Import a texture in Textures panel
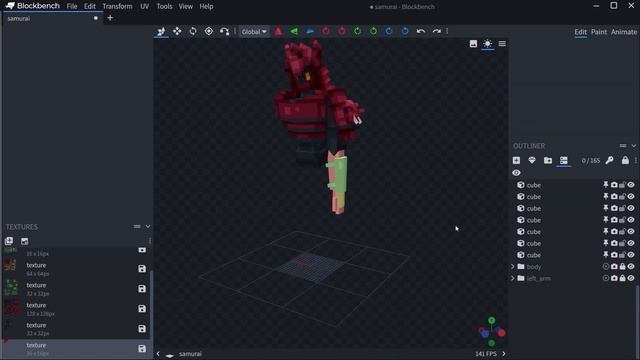This screenshot has height=360, width=640. coord(9,241)
